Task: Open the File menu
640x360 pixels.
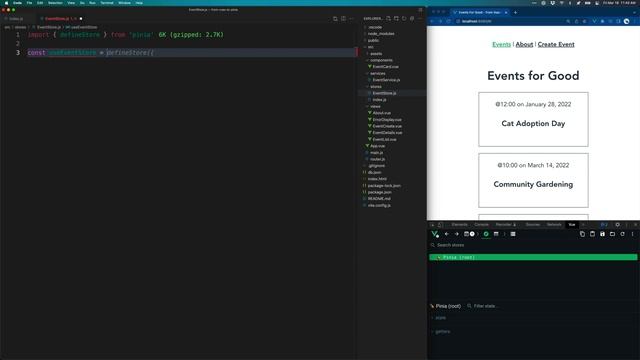Action: 29,3
